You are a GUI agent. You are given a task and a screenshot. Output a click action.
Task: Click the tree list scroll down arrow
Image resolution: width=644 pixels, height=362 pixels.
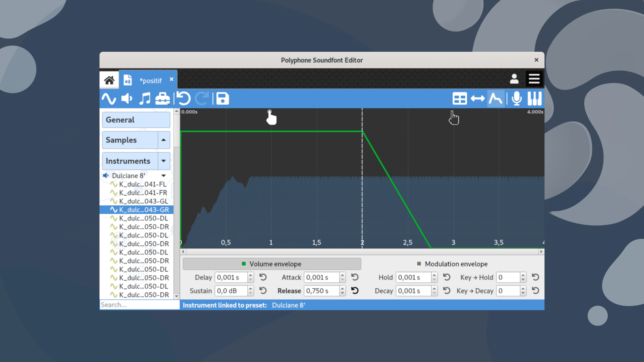click(177, 296)
